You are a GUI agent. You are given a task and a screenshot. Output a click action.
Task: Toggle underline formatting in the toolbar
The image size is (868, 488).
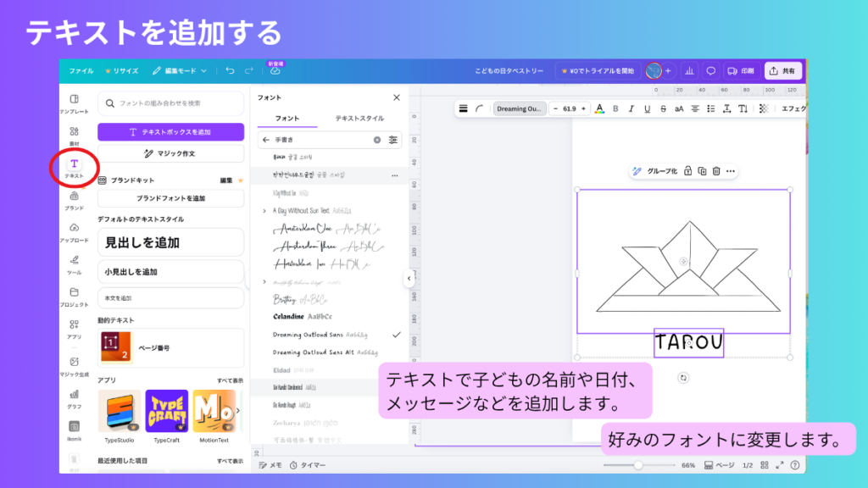647,108
